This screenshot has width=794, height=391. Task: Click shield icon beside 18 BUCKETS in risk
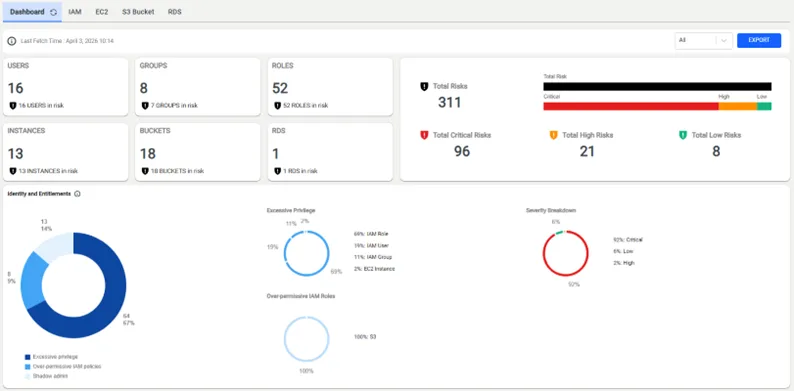[x=145, y=171]
